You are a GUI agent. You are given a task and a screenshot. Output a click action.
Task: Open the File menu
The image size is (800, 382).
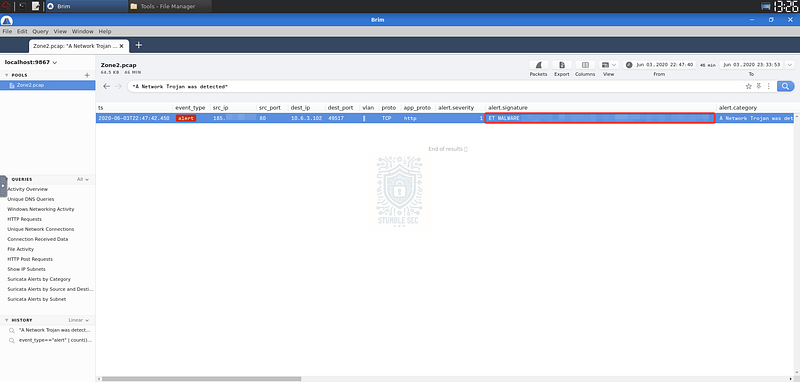pos(7,31)
